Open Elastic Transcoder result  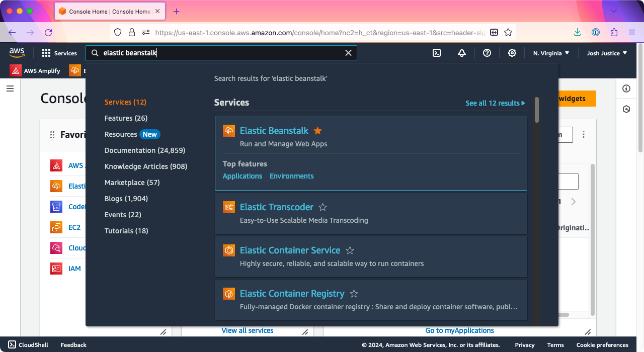click(x=277, y=207)
